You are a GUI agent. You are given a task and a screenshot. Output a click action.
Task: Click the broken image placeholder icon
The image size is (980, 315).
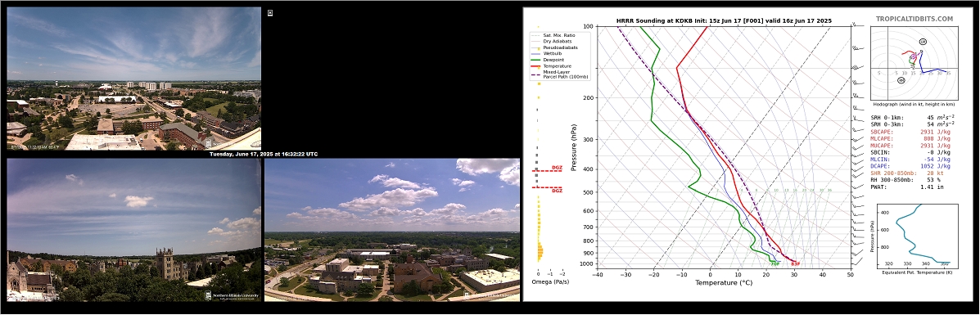point(270,12)
